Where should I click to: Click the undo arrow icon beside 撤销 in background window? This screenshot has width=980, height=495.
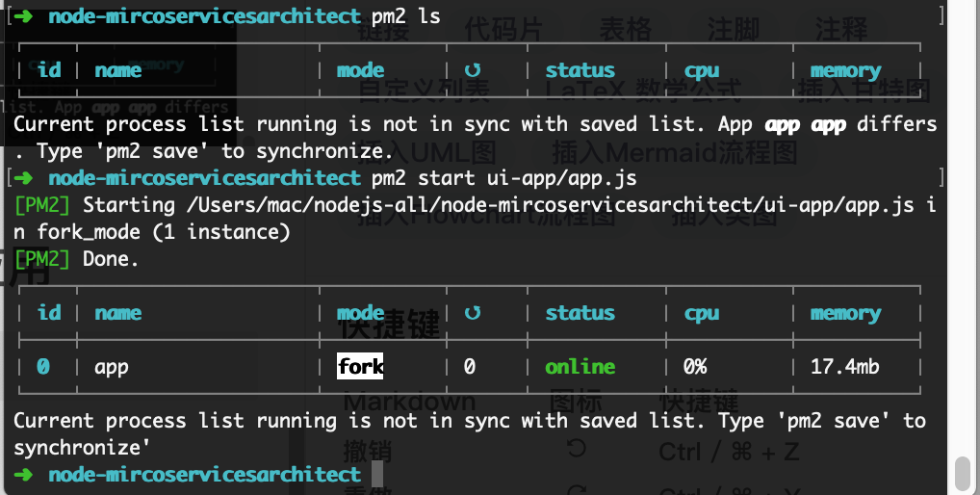(x=577, y=448)
